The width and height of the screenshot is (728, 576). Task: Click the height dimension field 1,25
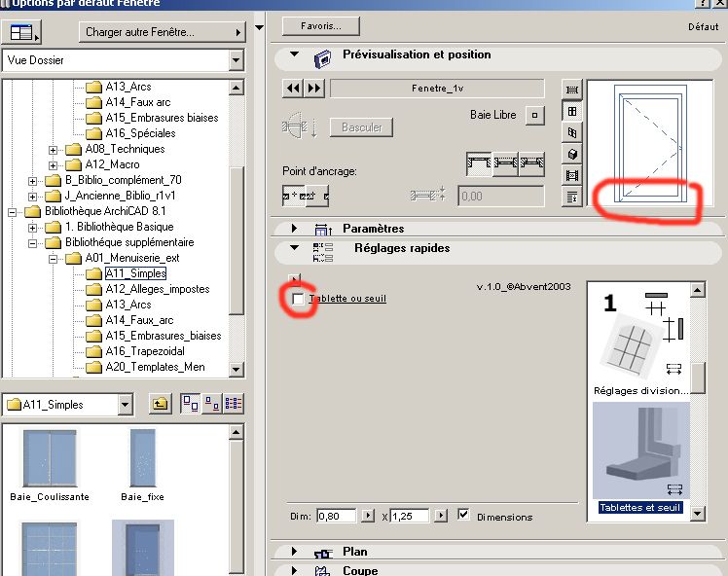point(410,516)
